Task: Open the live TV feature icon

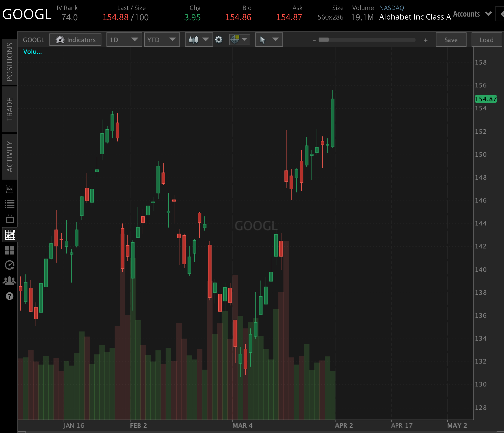Action: [10, 219]
